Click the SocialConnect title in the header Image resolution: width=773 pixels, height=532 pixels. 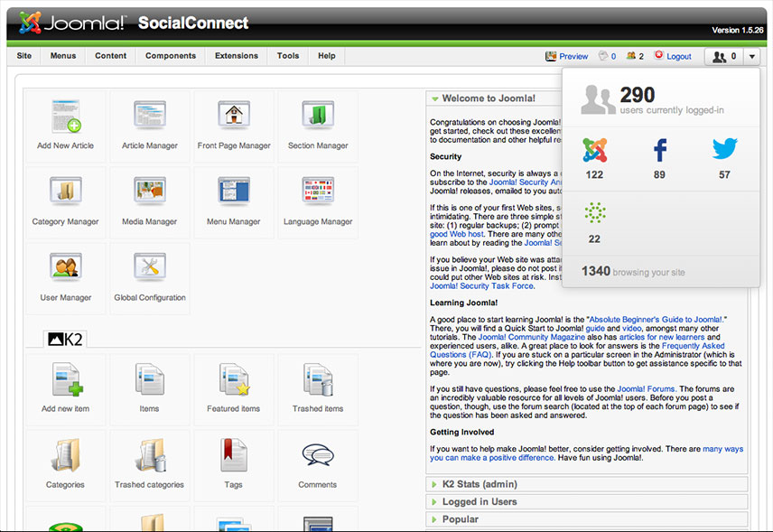(x=193, y=23)
